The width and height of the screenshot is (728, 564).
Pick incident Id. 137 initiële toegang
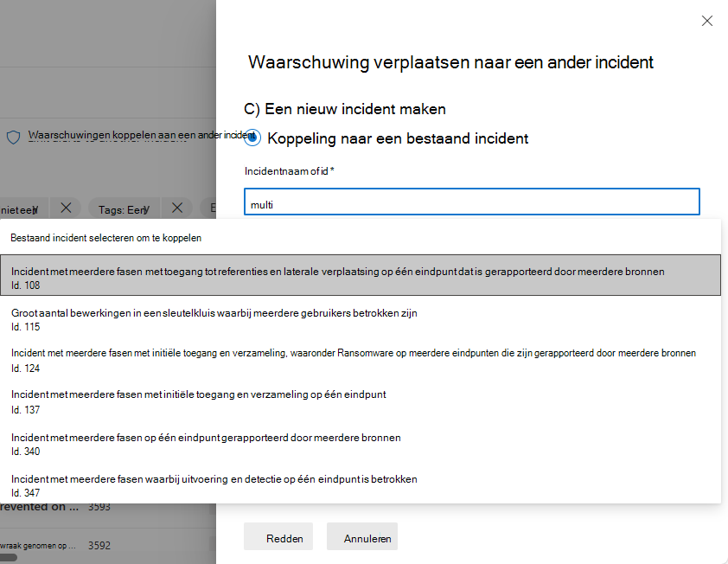361,402
